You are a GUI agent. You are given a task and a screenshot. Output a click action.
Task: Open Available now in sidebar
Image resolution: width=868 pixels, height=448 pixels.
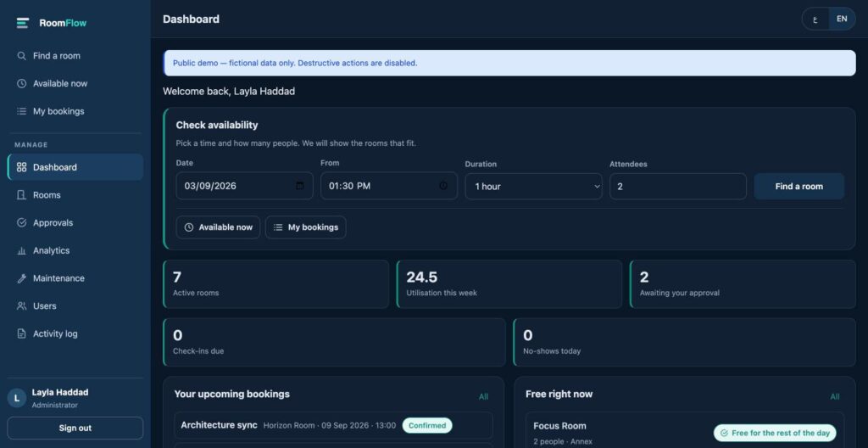coord(75,84)
